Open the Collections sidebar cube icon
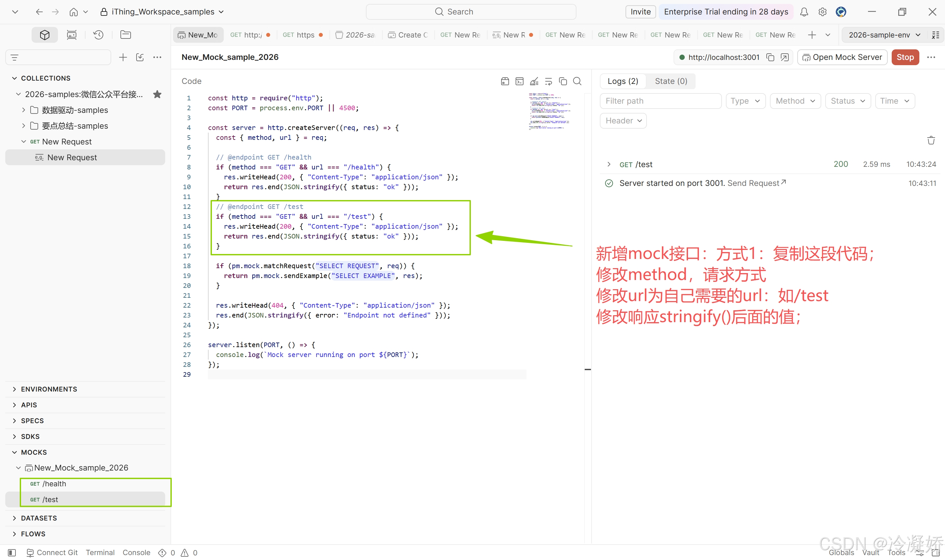Viewport: 945px width, 560px height. (44, 35)
